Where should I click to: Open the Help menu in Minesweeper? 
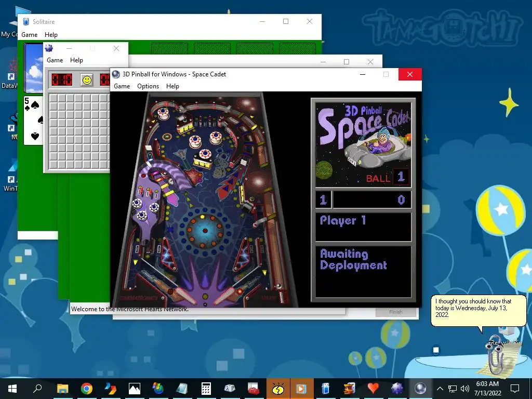click(76, 60)
